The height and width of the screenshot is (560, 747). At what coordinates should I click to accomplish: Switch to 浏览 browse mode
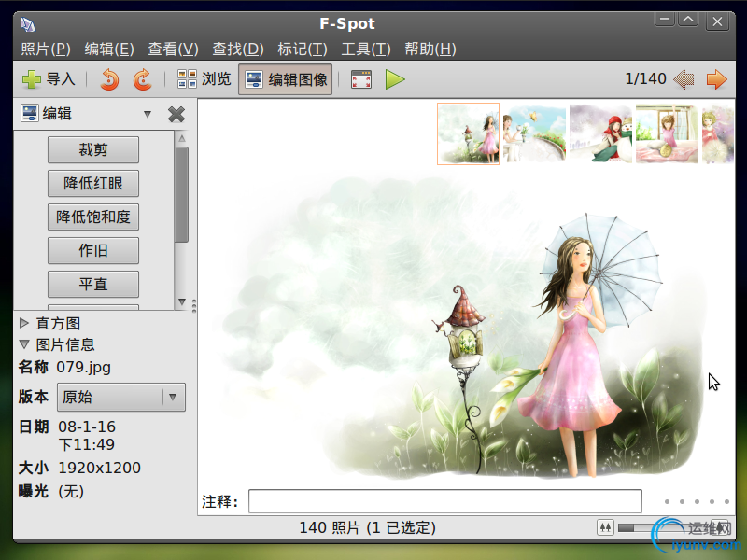206,78
